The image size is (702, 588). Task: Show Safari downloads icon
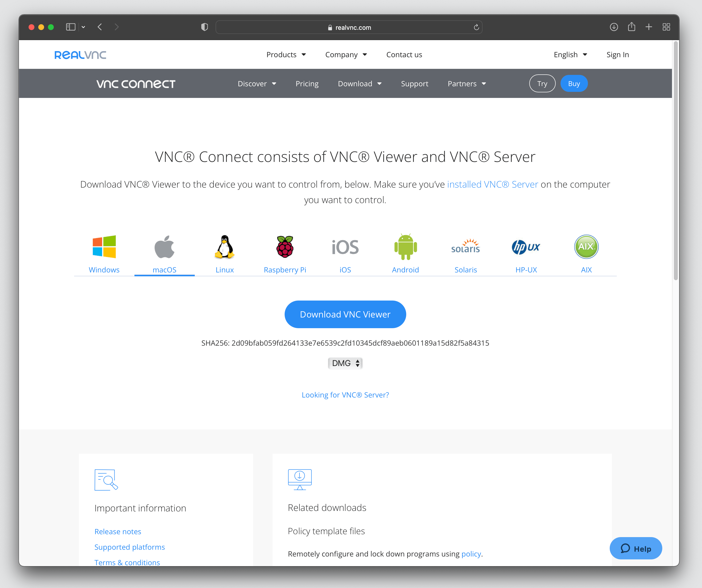click(x=614, y=27)
